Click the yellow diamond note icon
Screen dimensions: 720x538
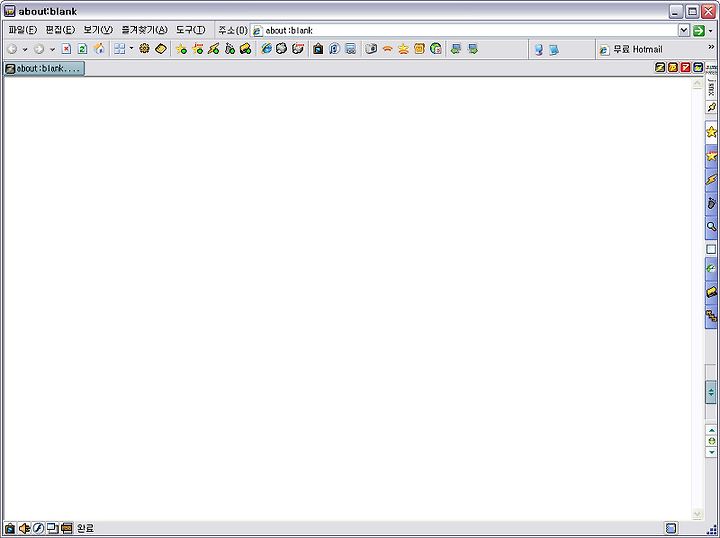(161, 49)
